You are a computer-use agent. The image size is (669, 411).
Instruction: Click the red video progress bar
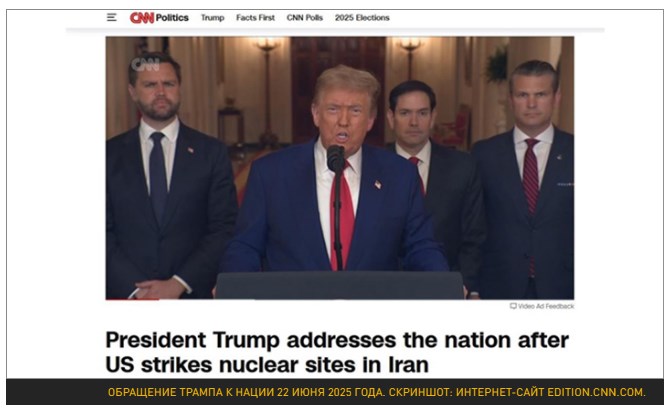click(x=132, y=299)
